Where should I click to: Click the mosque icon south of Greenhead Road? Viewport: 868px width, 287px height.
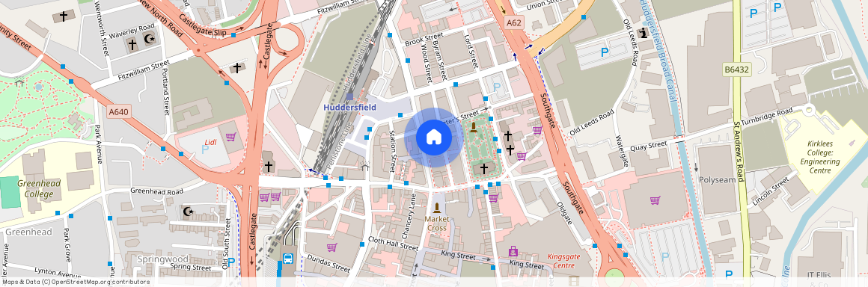(189, 212)
